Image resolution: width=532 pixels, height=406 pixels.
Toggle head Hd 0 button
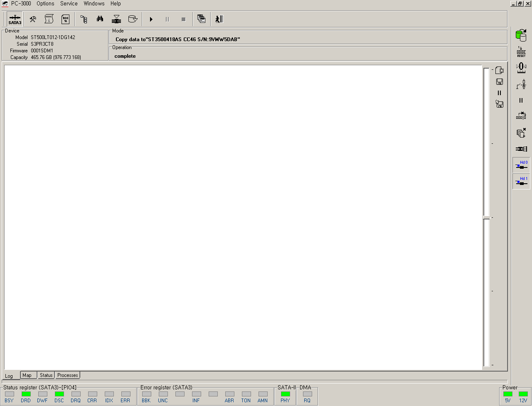point(521,165)
